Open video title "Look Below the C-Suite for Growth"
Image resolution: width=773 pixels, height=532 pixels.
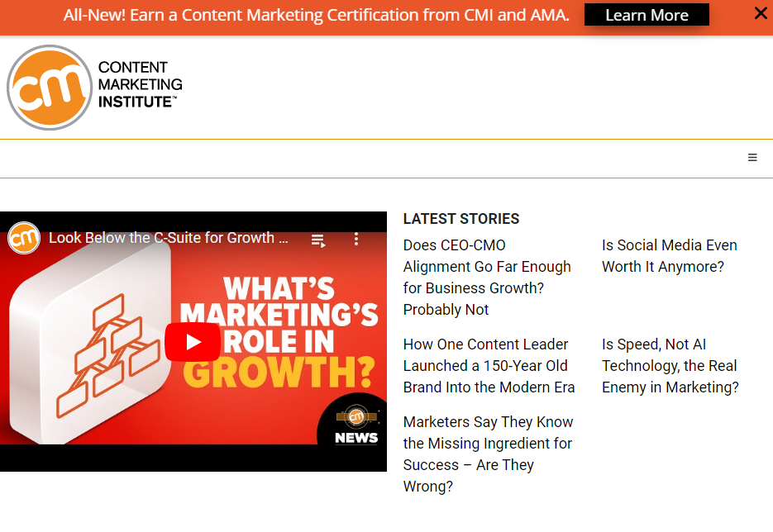pos(168,238)
